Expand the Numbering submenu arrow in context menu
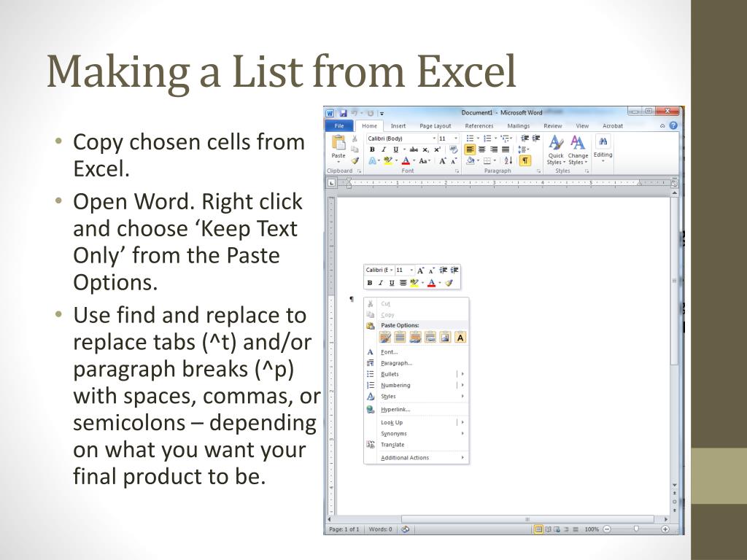 (x=462, y=385)
